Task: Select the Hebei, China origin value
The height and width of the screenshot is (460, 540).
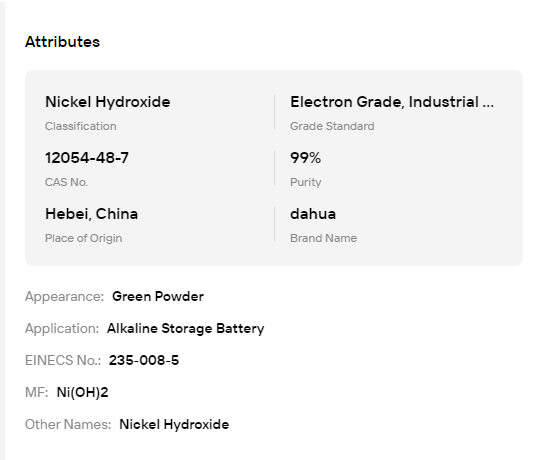Action: pyautogui.click(x=91, y=214)
